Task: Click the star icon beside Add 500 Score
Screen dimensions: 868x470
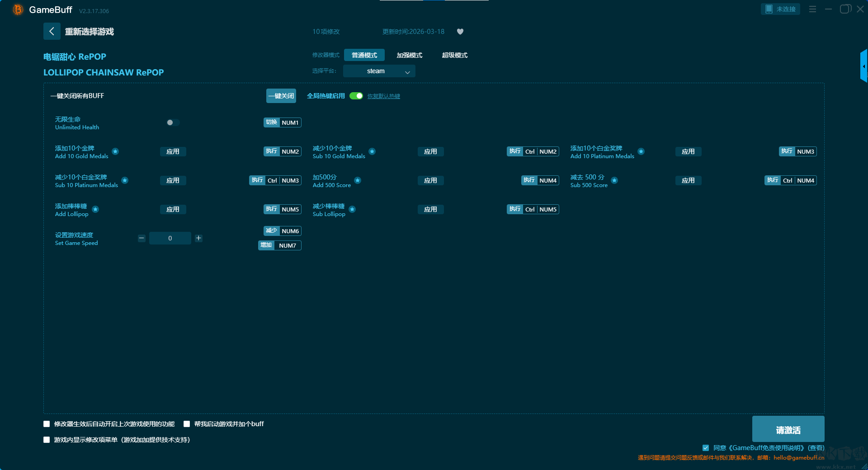Action: coord(358,180)
